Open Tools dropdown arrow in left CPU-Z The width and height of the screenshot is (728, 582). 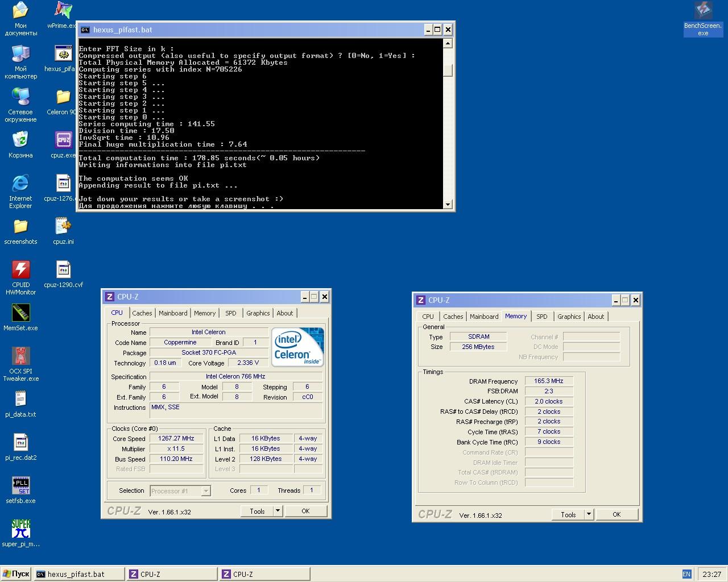click(278, 511)
